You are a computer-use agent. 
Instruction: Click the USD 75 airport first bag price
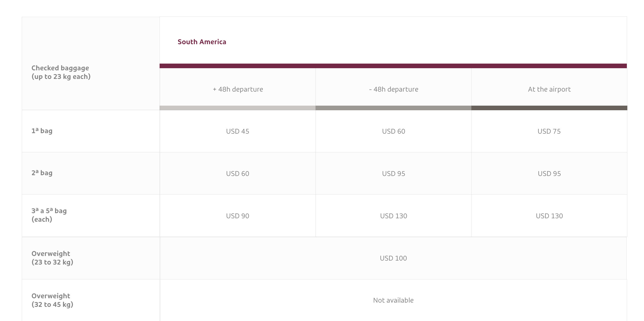tap(549, 131)
